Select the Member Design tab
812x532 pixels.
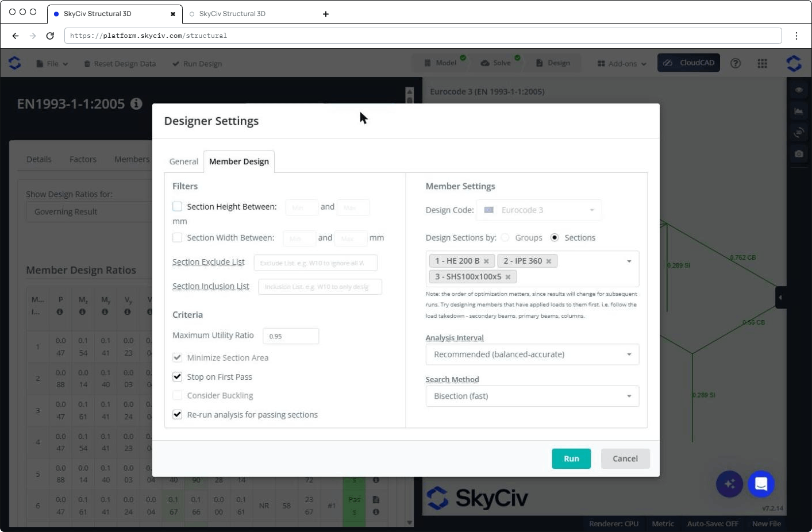[239, 161]
